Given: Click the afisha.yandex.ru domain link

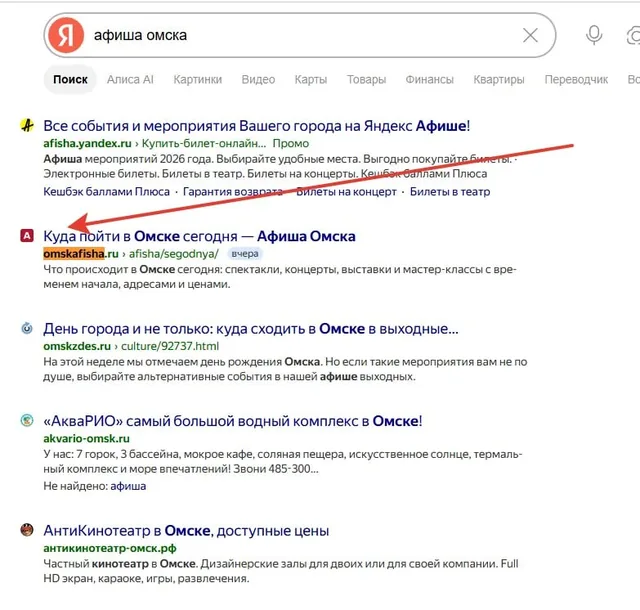Looking at the screenshot, I should click(87, 143).
